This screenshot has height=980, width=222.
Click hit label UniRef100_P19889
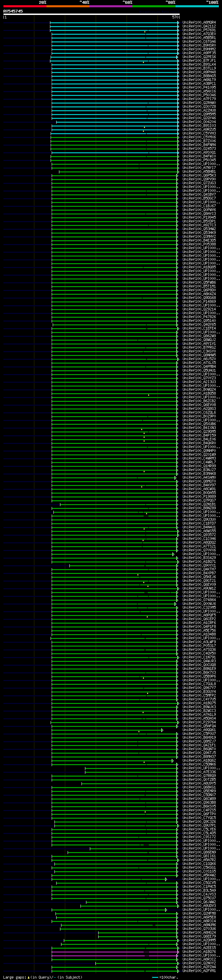click(x=199, y=497)
